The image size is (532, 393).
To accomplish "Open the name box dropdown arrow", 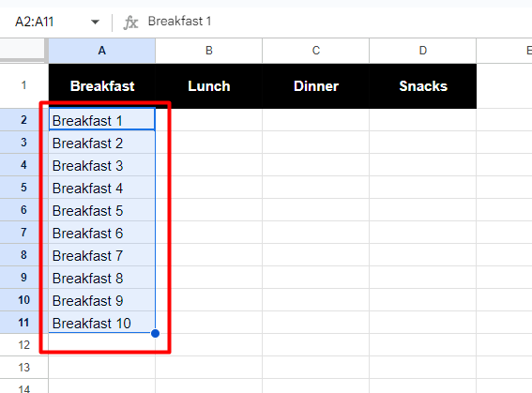I will coord(95,22).
